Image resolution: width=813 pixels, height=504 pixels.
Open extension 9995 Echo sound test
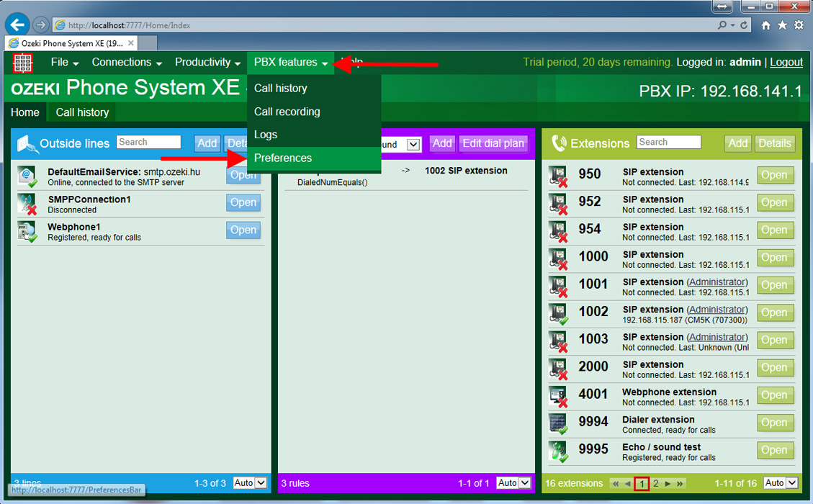point(775,450)
